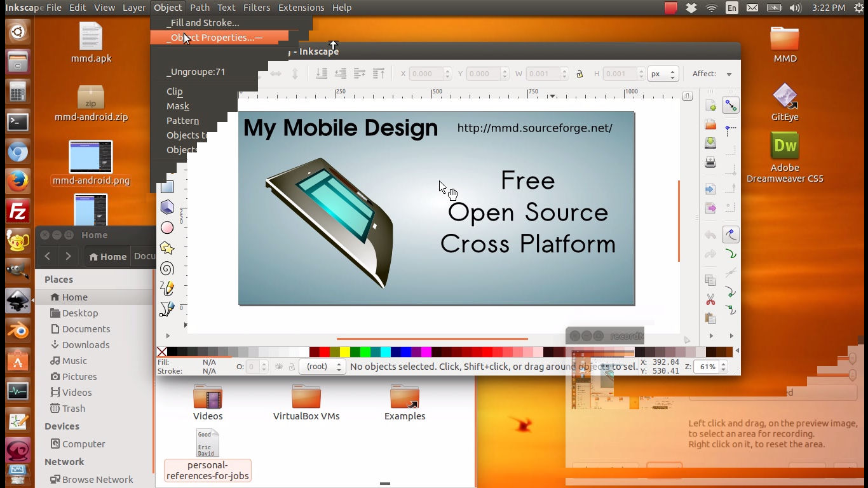Screen dimensions: 868x488
Task: Toggle current layer visibility eye icon
Action: [x=279, y=367]
